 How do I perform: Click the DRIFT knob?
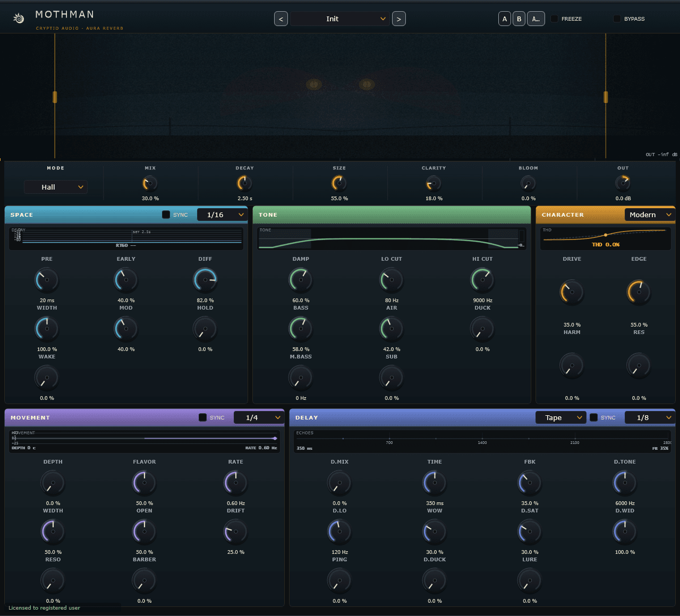click(x=235, y=532)
